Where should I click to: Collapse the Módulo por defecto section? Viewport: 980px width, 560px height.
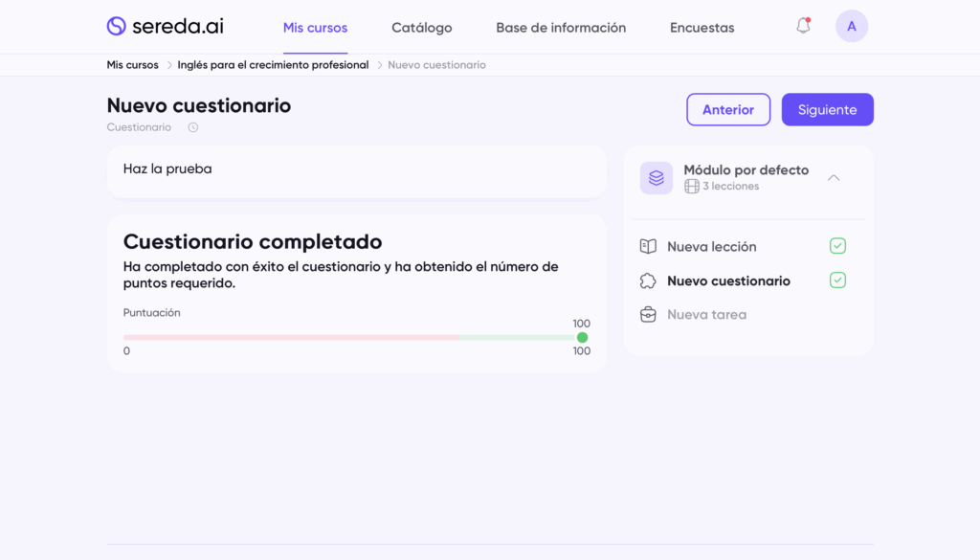point(834,178)
